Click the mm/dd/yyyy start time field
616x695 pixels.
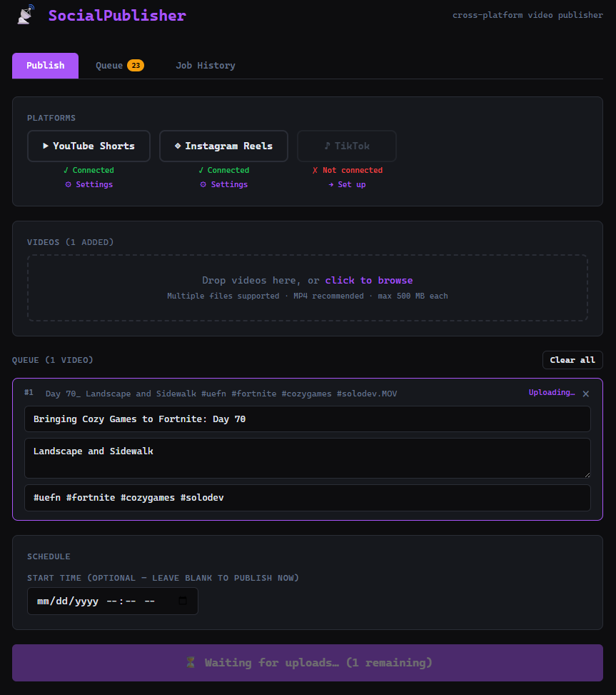coord(100,601)
